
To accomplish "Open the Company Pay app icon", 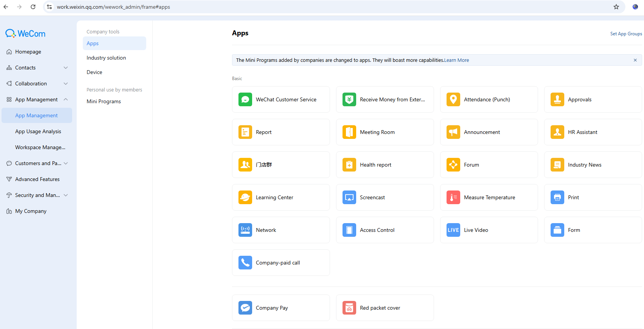I will click(x=245, y=308).
